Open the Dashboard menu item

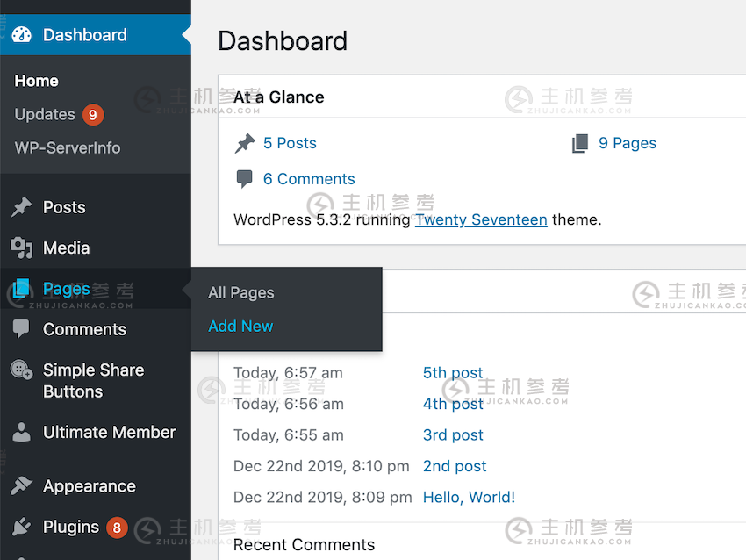(x=95, y=35)
